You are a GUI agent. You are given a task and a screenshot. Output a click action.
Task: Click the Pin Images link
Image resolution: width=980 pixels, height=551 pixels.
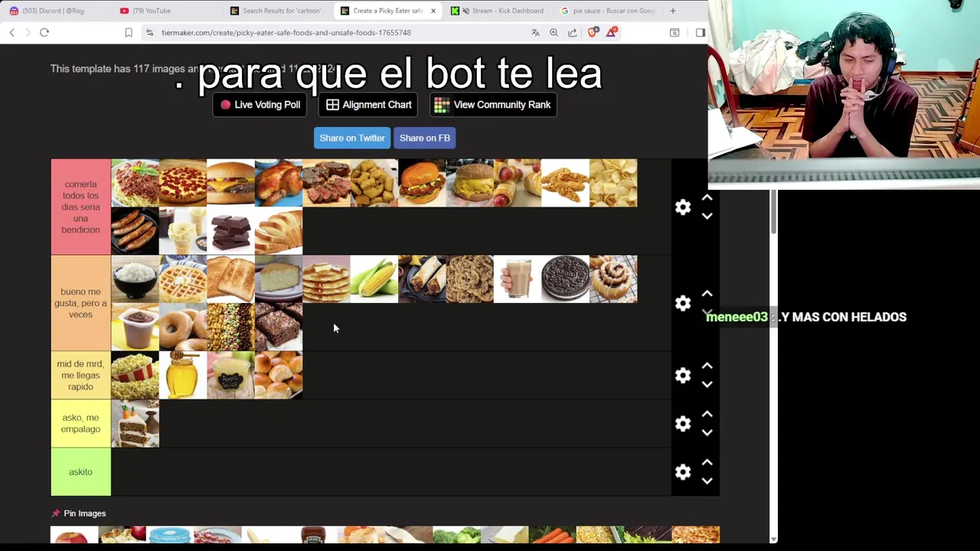click(x=79, y=514)
